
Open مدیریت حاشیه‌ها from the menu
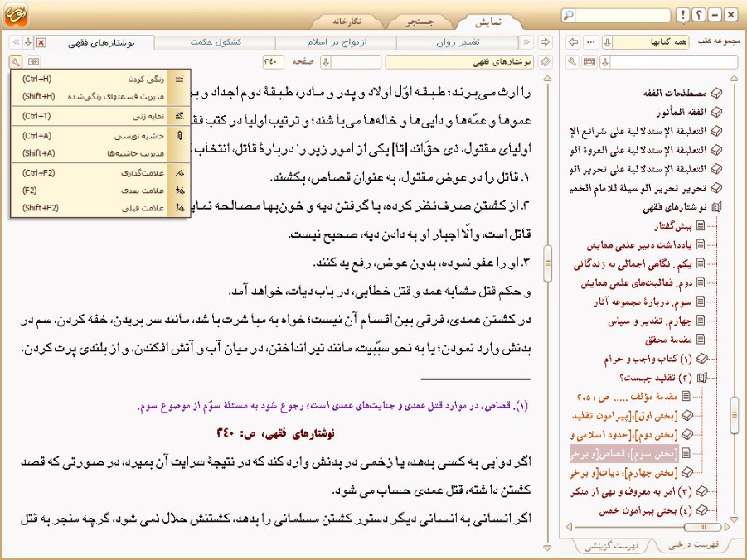coord(100,153)
